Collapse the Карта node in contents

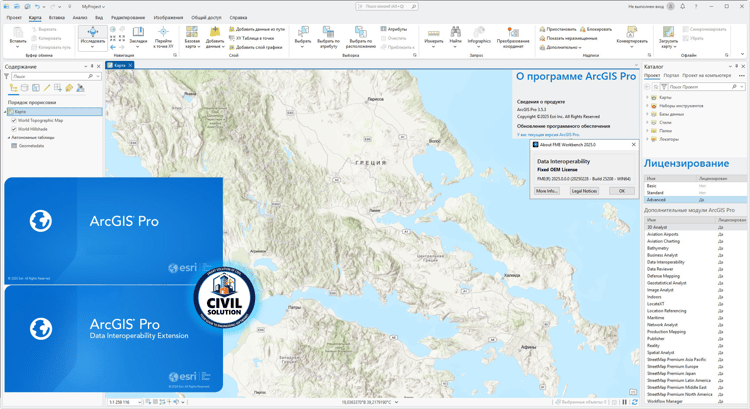tap(6, 111)
